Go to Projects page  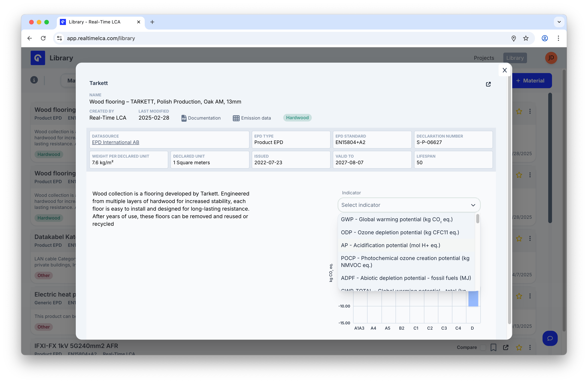(x=484, y=58)
